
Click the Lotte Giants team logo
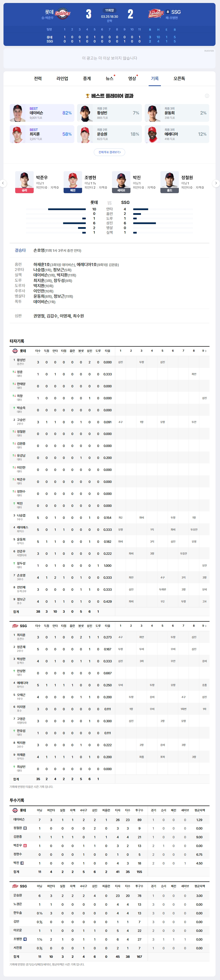pos(63,14)
